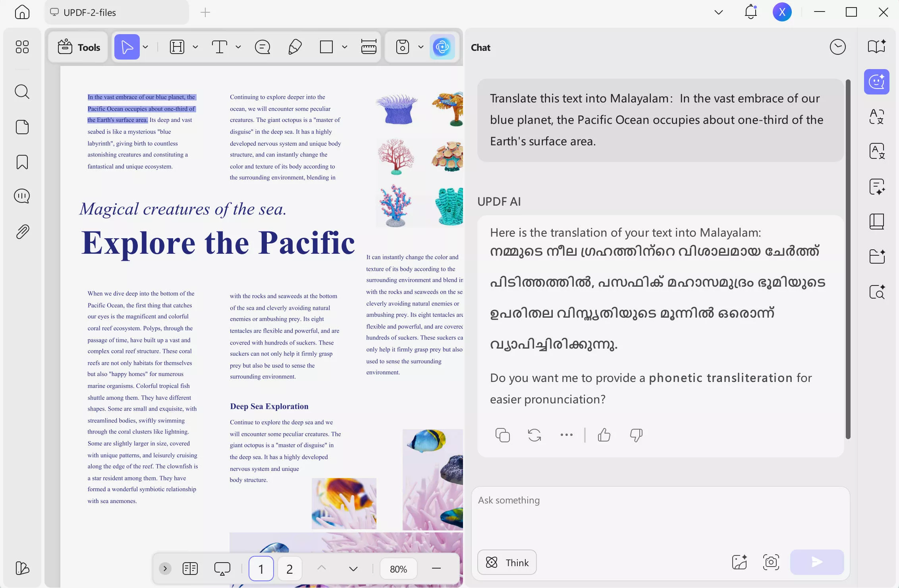Give a thumbs down on the AI response
Image resolution: width=899 pixels, height=588 pixels.
pyautogui.click(x=635, y=435)
